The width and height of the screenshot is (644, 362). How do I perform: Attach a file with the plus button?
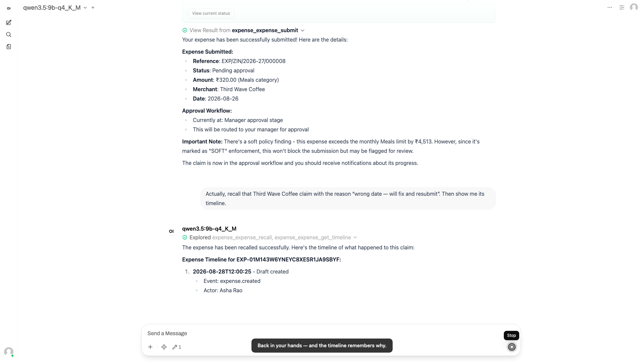(x=150, y=347)
